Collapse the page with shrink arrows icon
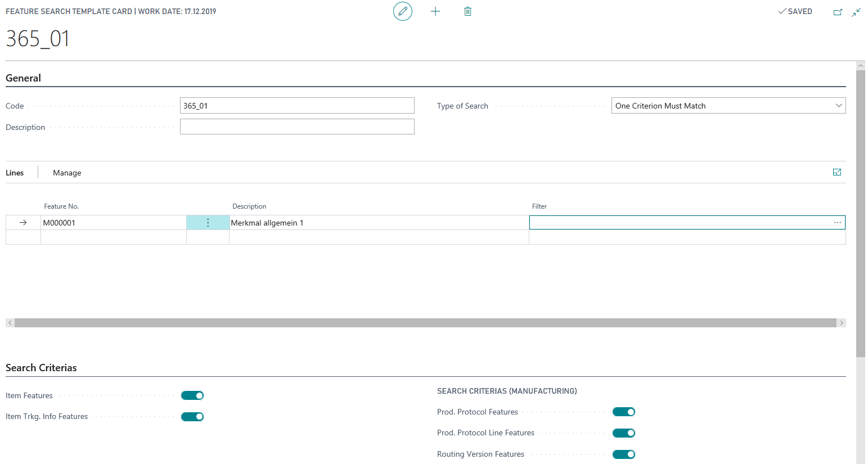 click(856, 12)
